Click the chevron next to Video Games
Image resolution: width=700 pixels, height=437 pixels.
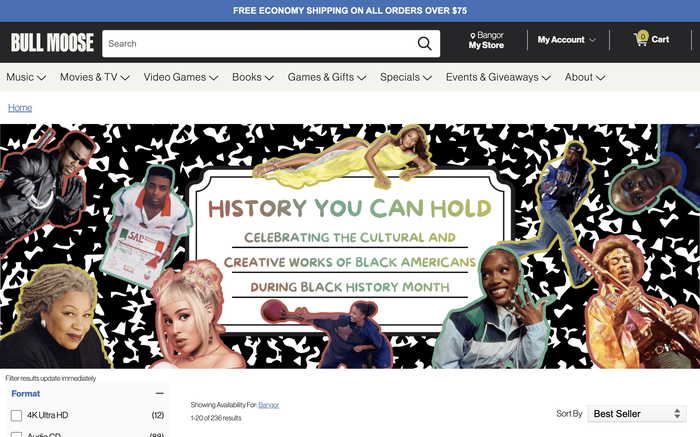click(x=214, y=78)
